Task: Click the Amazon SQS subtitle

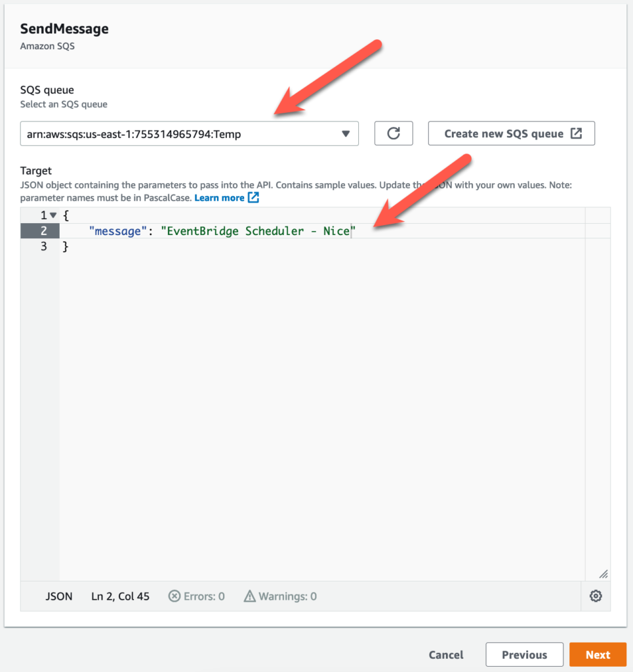Action: click(47, 46)
